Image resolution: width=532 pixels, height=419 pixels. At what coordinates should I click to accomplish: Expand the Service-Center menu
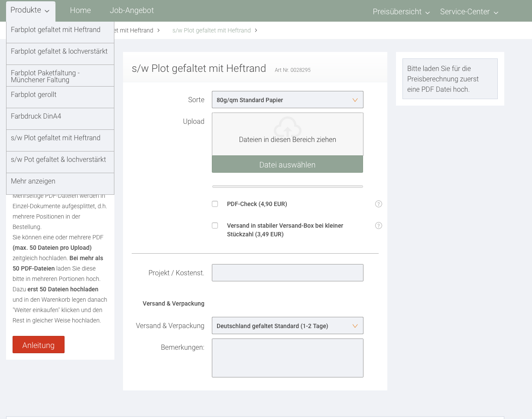click(469, 12)
